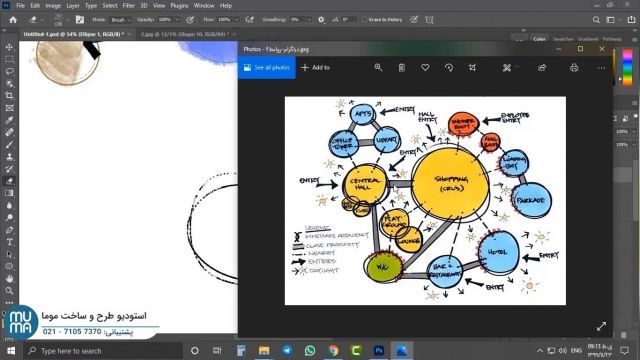Image resolution: width=640 pixels, height=360 pixels.
Task: Select the Hand tool
Action: 9,279
